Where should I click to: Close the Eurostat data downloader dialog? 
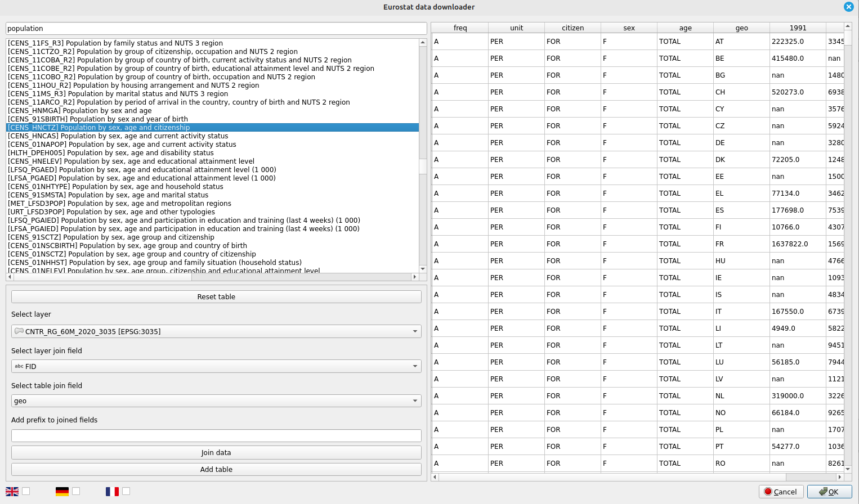849,7
